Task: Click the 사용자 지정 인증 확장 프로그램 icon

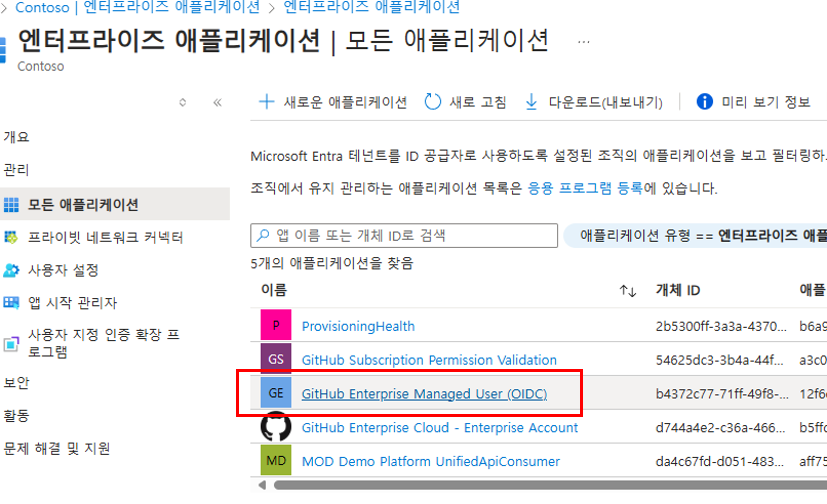Action: [11, 344]
